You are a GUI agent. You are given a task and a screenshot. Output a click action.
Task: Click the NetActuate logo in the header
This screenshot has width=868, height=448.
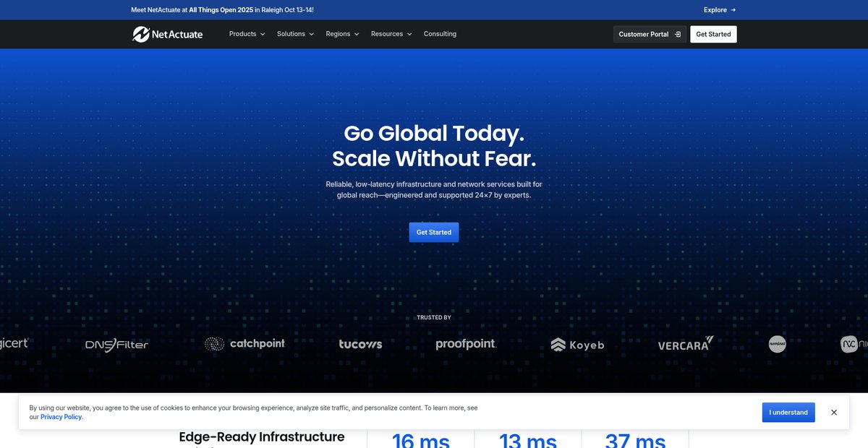[167, 34]
